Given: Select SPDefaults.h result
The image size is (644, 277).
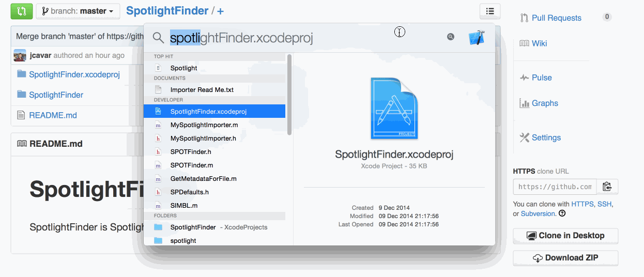Looking at the screenshot, I should [214, 192].
